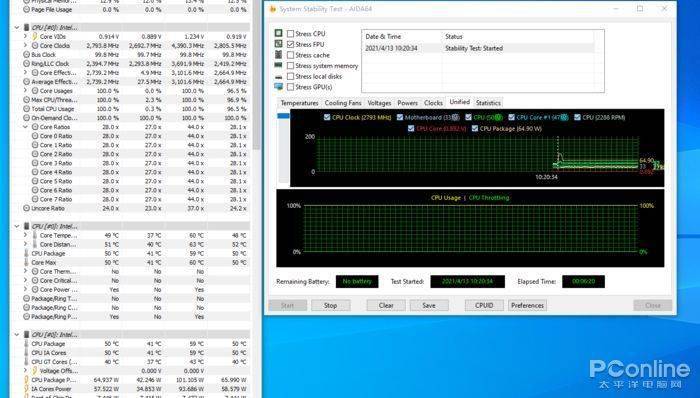Uncheck the Stress FPU checkbox

(291, 44)
